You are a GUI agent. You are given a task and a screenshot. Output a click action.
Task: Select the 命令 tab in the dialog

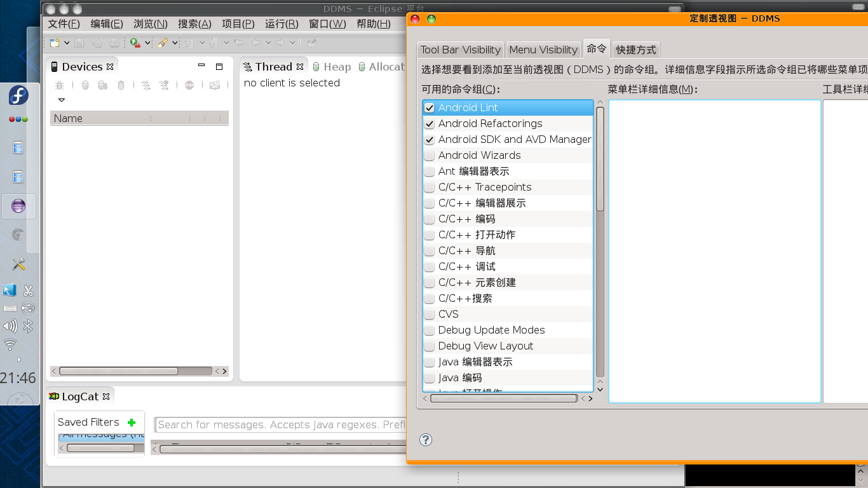coord(596,48)
